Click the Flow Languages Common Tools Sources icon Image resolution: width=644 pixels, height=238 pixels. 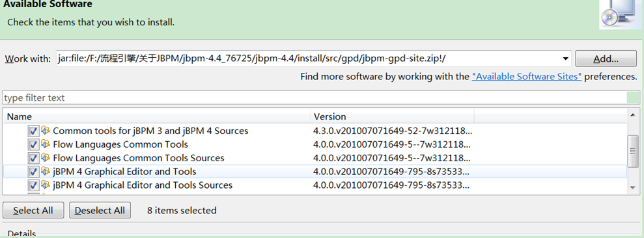(45, 158)
